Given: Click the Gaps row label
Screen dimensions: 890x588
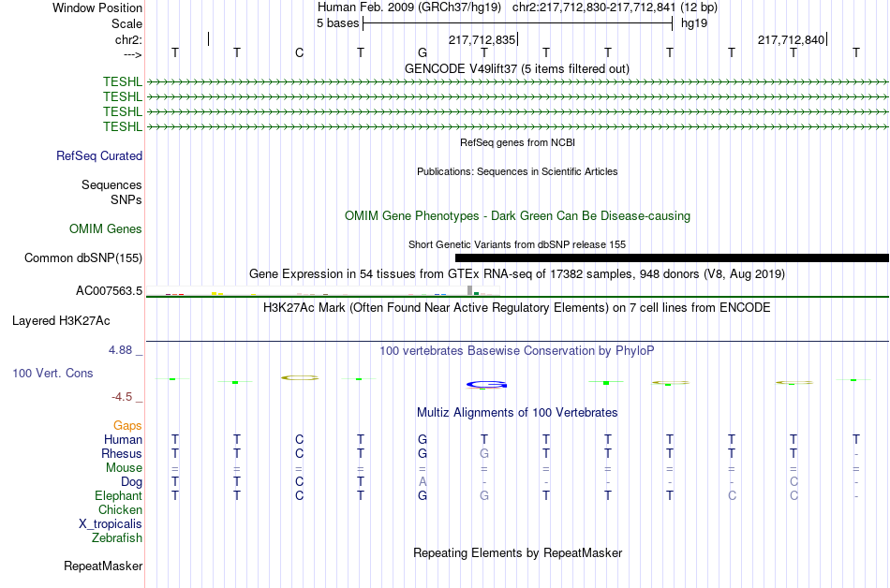Looking at the screenshot, I should tap(127, 425).
